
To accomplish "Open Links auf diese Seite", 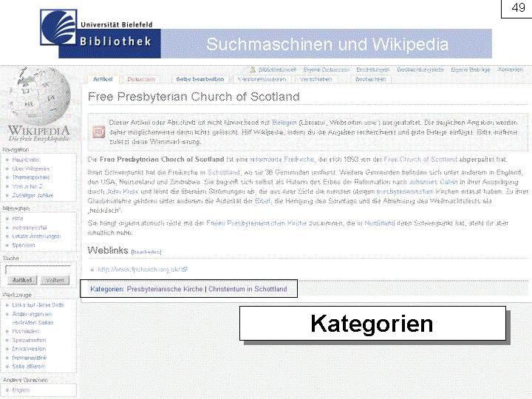I will (38, 305).
